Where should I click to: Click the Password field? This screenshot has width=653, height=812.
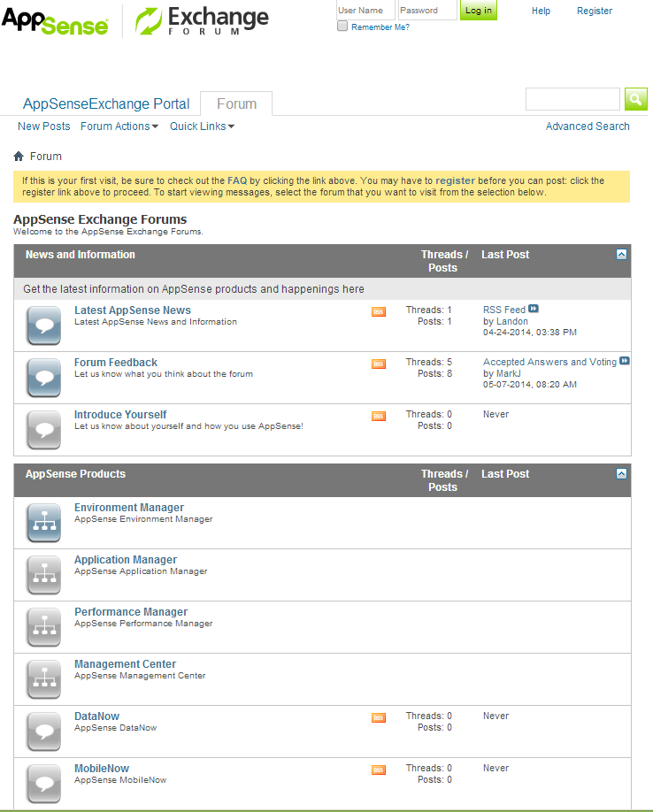click(427, 11)
